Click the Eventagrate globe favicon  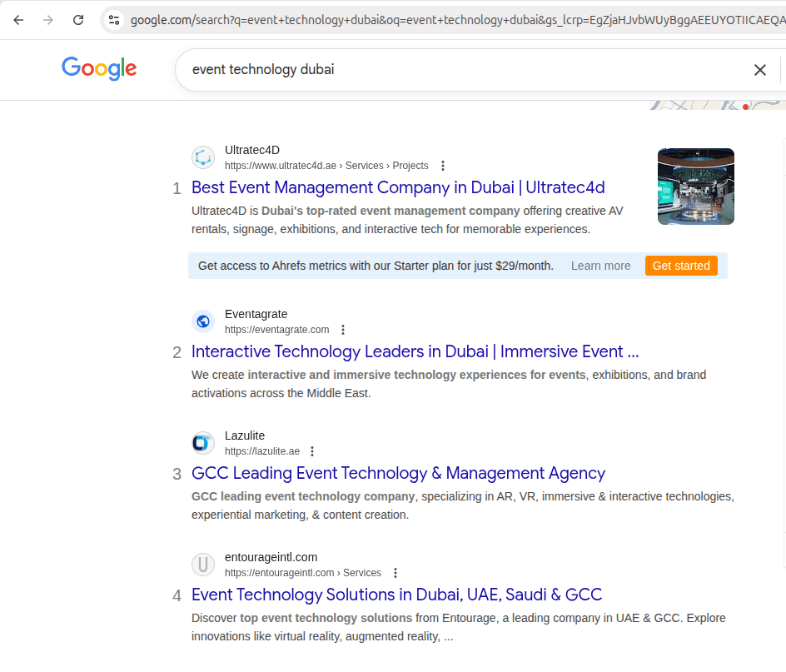(x=202, y=321)
